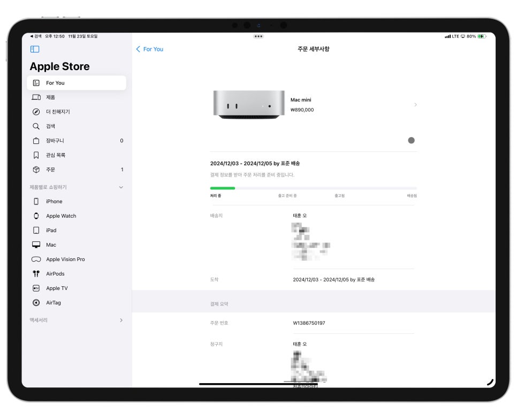Tap 검색 back-to-app indicator in status bar
Screen dimensions: 517x420
pyautogui.click(x=36, y=36)
